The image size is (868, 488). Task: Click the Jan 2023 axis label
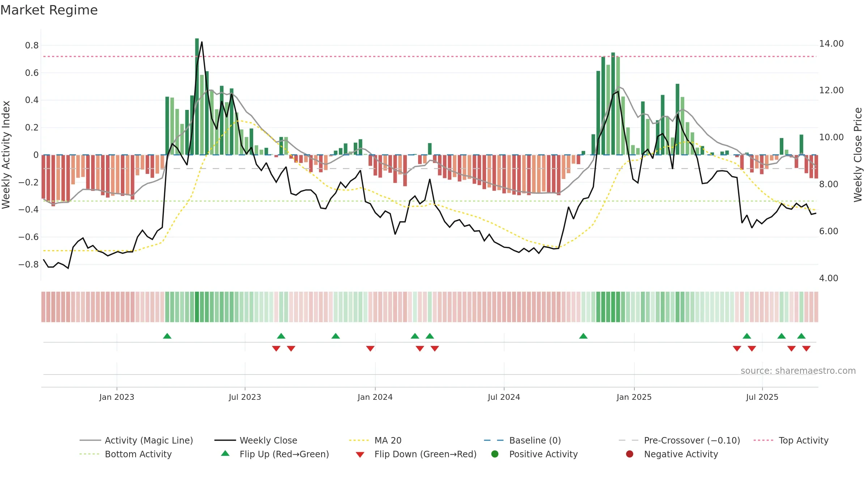click(x=116, y=397)
